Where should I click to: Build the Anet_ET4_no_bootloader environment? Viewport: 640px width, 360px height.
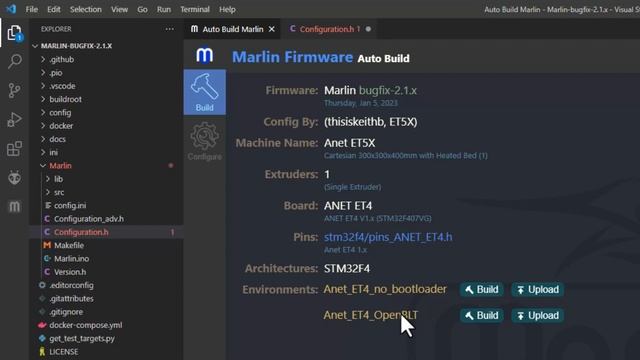pyautogui.click(x=482, y=289)
